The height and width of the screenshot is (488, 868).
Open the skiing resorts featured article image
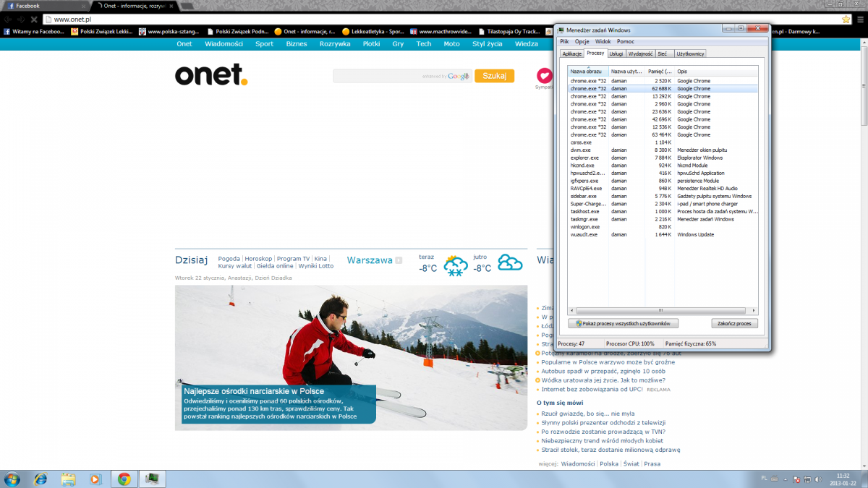[x=351, y=358]
